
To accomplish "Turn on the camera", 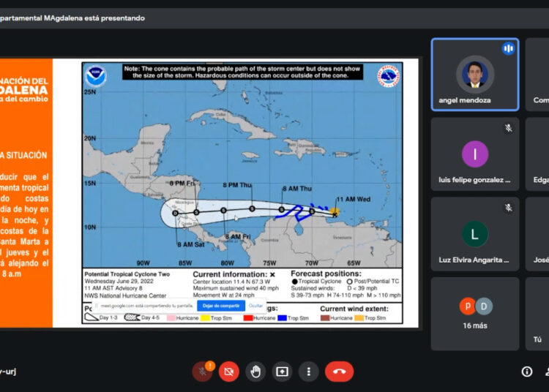I will point(228,372).
